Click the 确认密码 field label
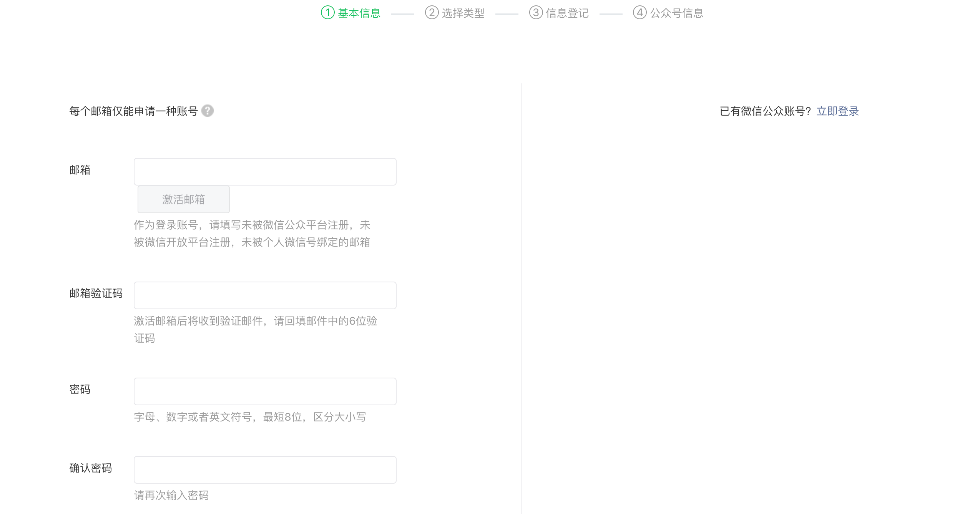This screenshot has height=514, width=980. tap(91, 468)
